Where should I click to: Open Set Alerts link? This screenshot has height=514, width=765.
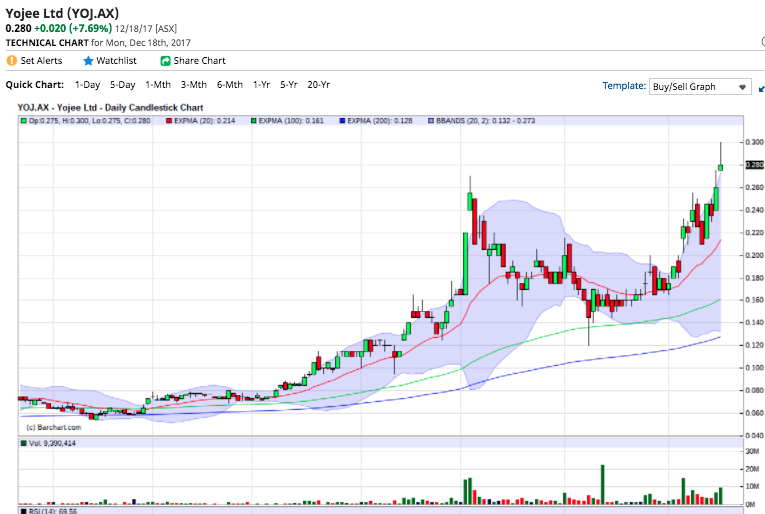tap(41, 61)
